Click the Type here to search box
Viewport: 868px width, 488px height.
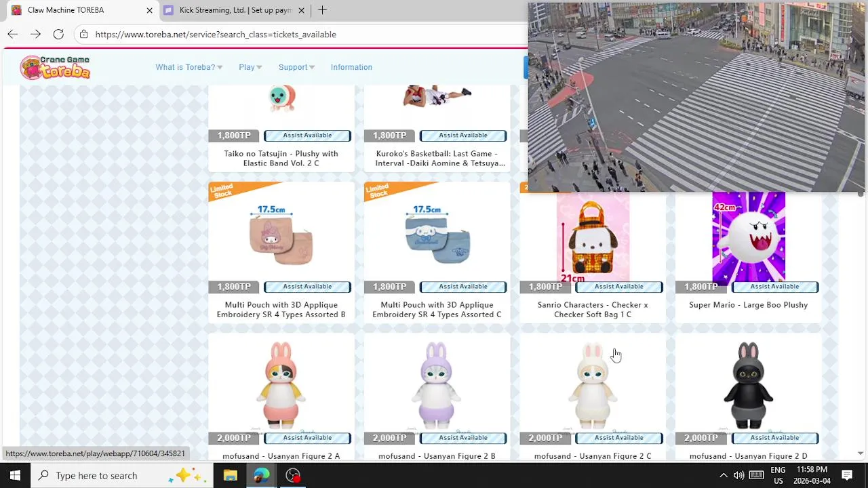click(122, 475)
